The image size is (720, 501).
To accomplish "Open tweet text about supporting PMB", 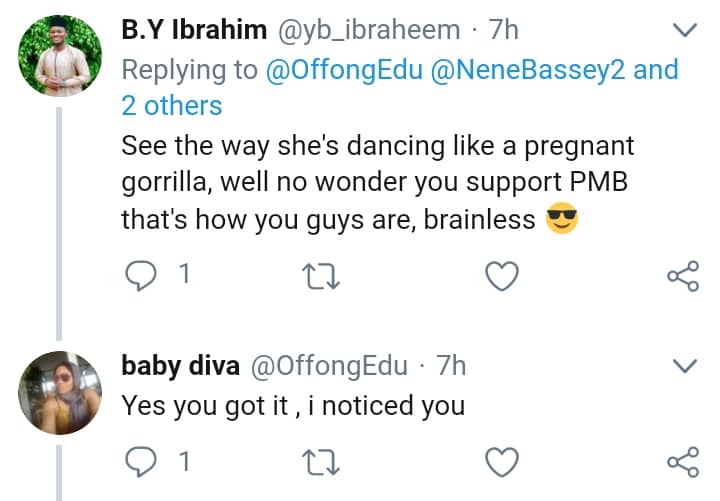I will point(378,184).
